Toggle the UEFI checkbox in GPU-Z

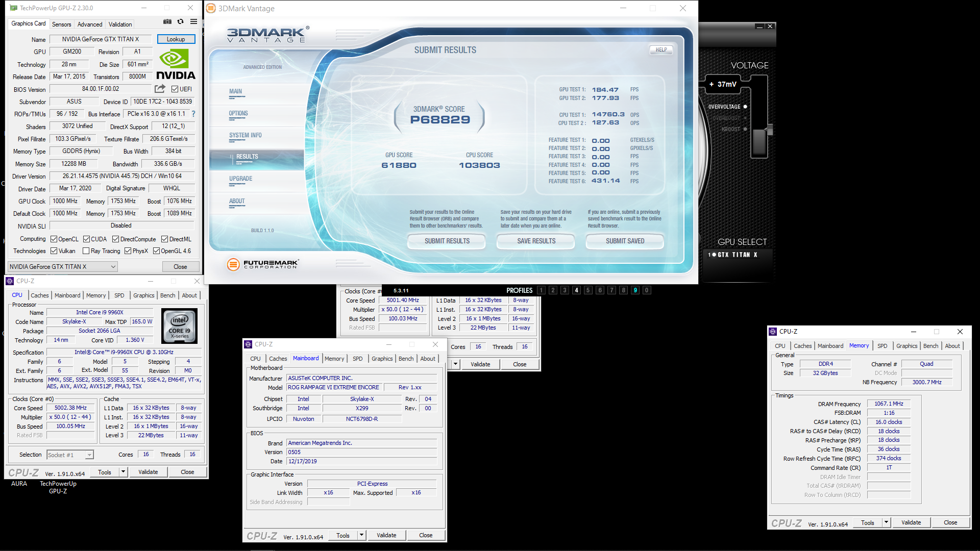point(175,89)
